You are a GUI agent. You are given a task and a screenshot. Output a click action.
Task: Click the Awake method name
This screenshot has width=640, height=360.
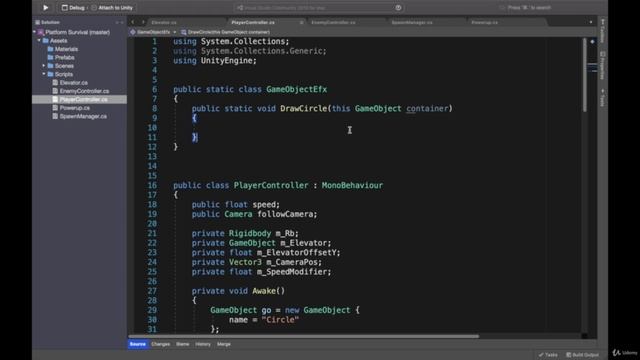click(x=264, y=291)
